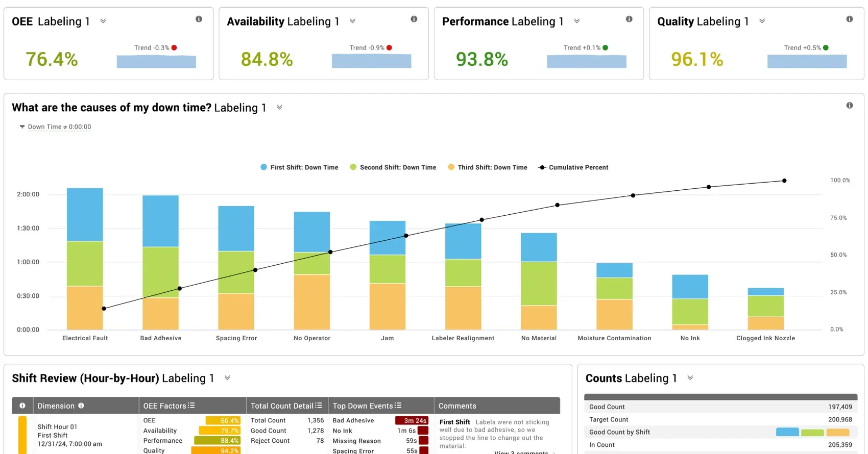Click the info icon beside Dimension header
Screen dimensions: 868x454
point(81,406)
